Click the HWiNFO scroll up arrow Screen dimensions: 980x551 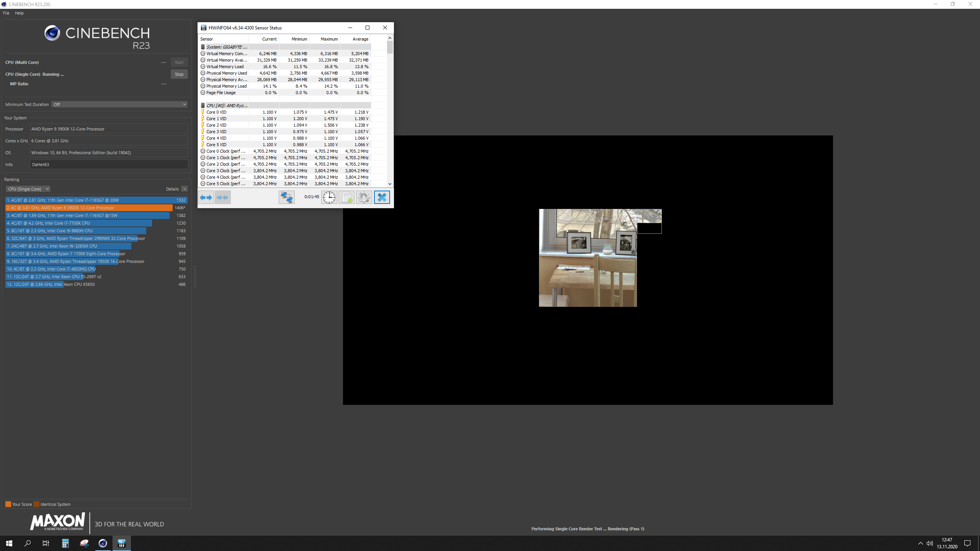(x=390, y=38)
